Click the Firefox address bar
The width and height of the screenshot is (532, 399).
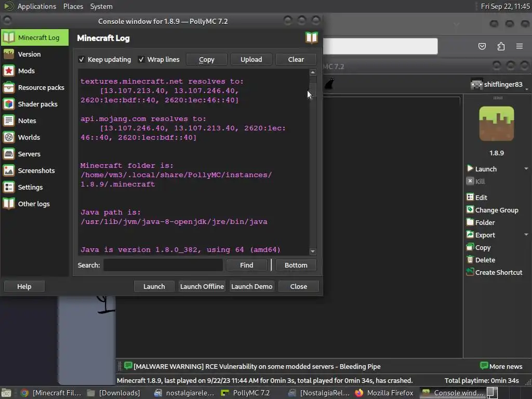380,46
